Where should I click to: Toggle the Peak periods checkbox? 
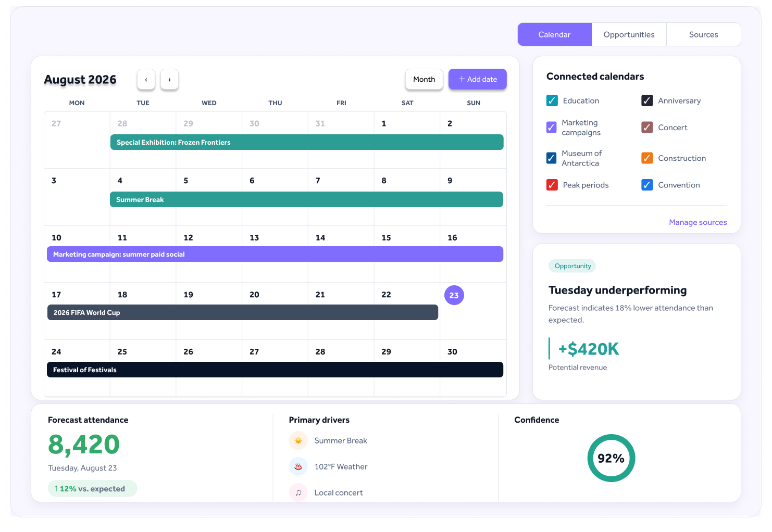pyautogui.click(x=552, y=185)
